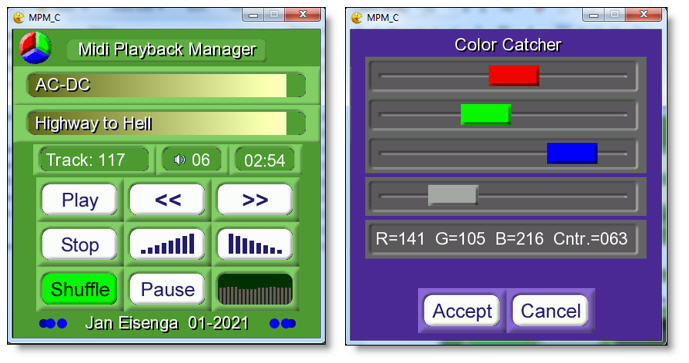Click the audio spectrum visualizer display
This screenshot has width=689, height=363.
tap(255, 289)
